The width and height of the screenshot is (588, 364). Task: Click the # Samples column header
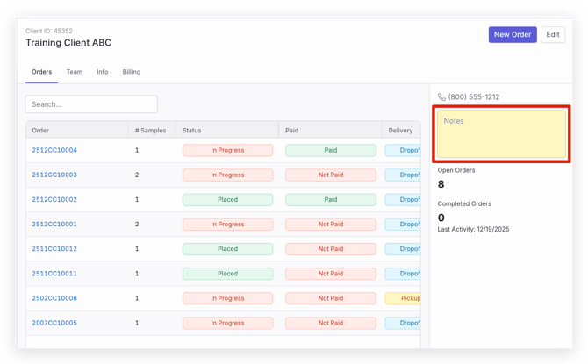pos(150,131)
